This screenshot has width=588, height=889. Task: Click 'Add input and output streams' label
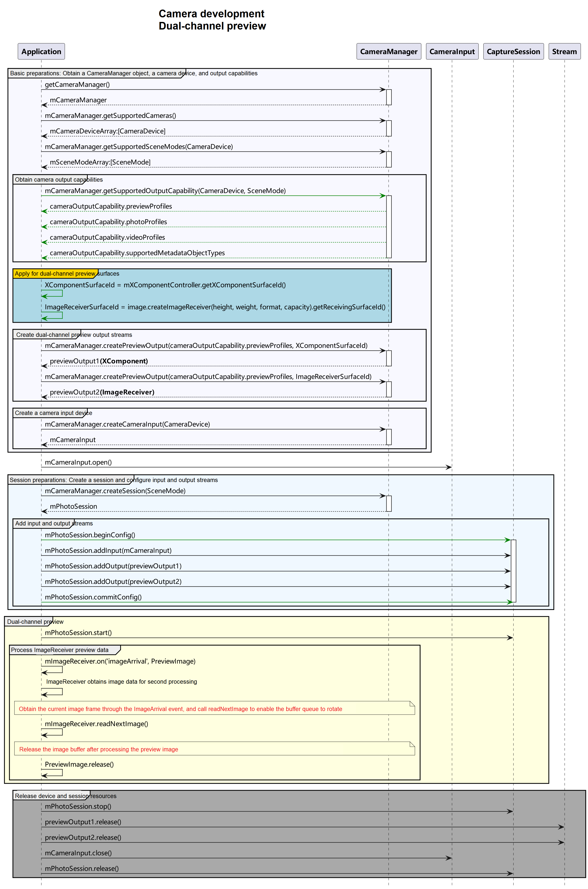54,524
